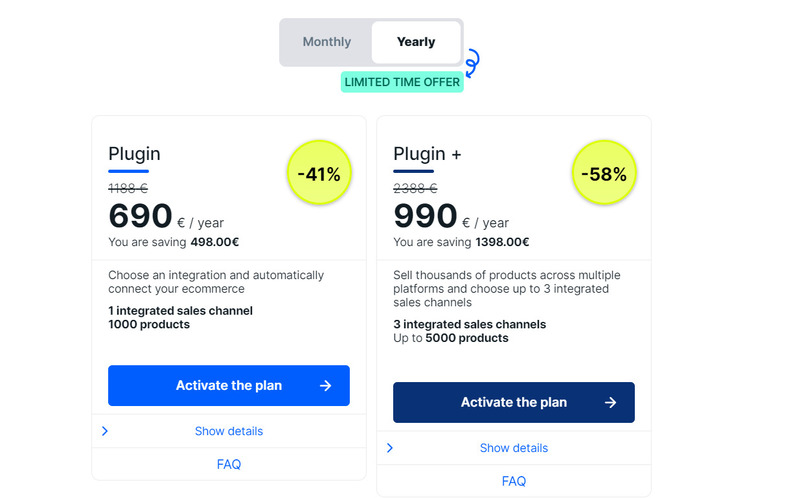
Task: Show details for the Plugin + plan
Action: pyautogui.click(x=514, y=448)
